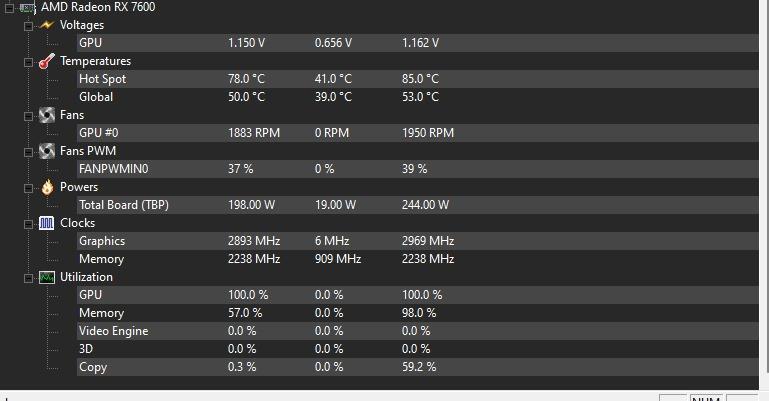
Task: Click the green graph Utilization icon
Action: 47,277
